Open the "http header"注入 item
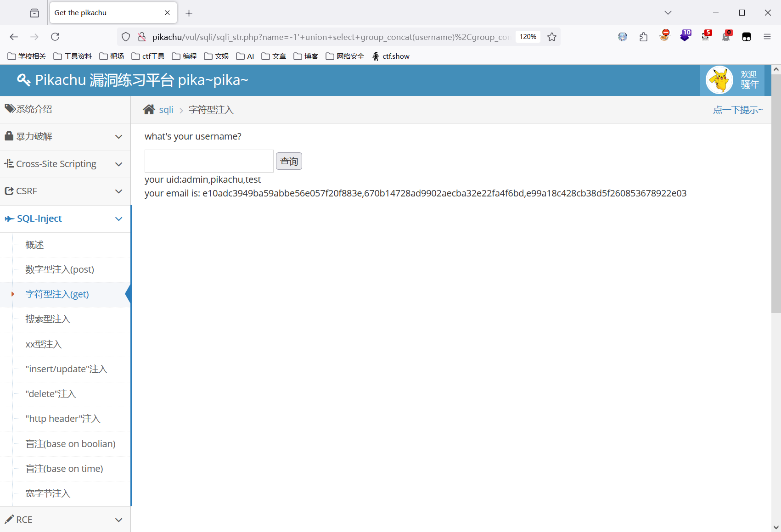 point(65,419)
